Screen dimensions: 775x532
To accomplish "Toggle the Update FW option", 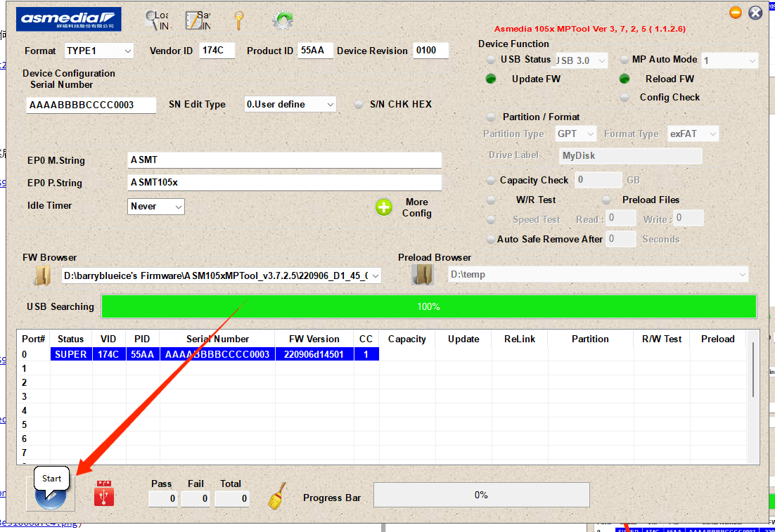I will [x=491, y=79].
